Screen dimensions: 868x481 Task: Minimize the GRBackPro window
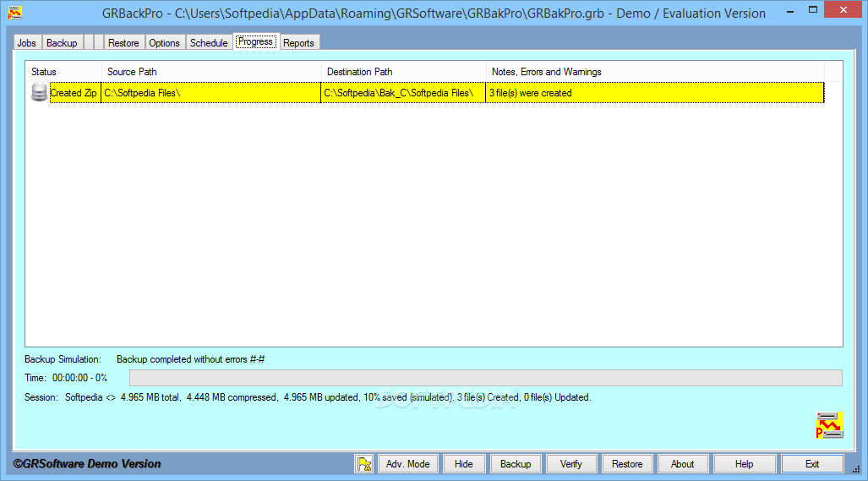point(790,10)
